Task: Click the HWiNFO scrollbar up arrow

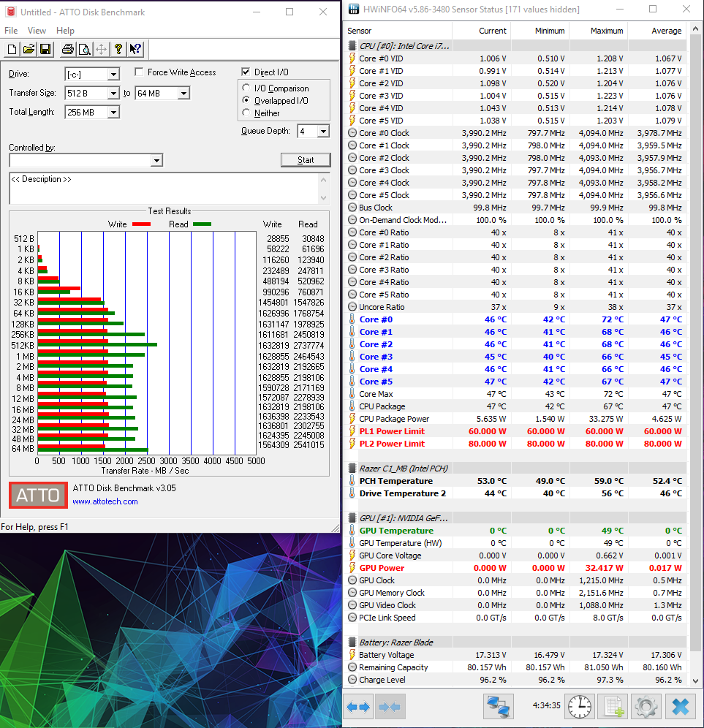Action: 695,29
